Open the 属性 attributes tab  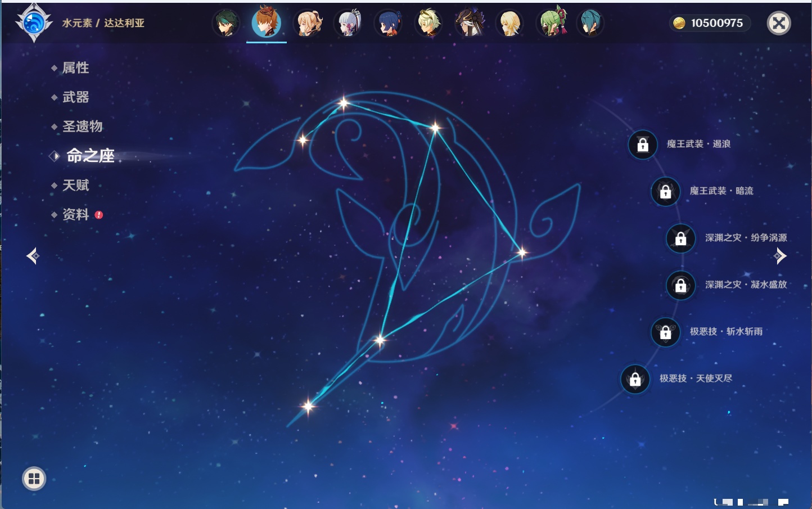pyautogui.click(x=75, y=68)
